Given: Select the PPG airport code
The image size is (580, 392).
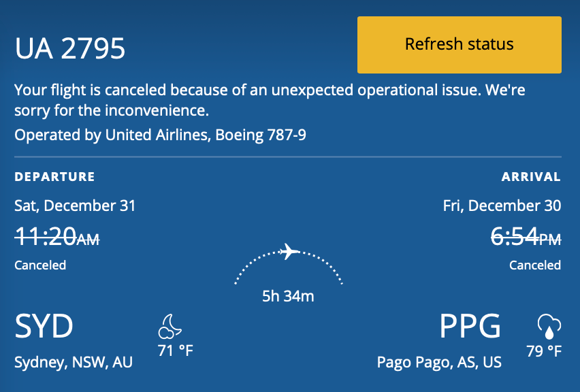Looking at the screenshot, I should (470, 326).
